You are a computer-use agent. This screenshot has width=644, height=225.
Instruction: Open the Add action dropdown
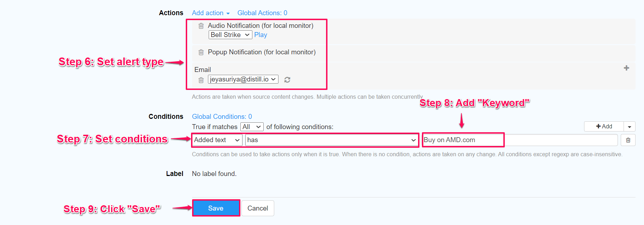210,13
